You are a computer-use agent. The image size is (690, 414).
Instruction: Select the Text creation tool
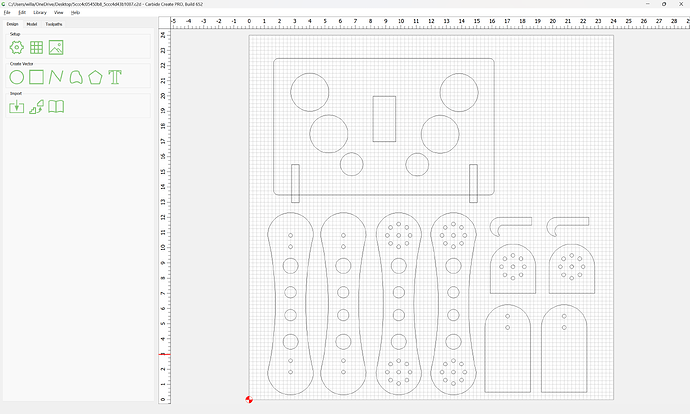(115, 77)
